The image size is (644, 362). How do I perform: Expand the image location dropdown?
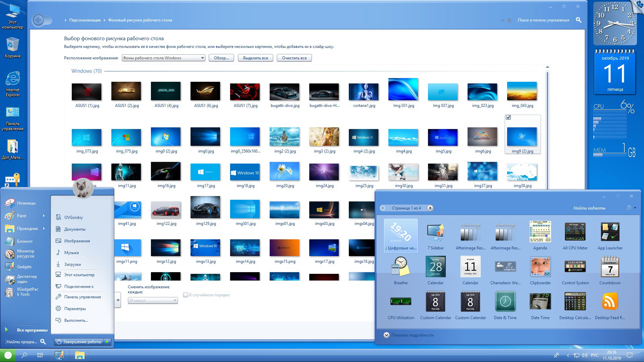click(201, 58)
